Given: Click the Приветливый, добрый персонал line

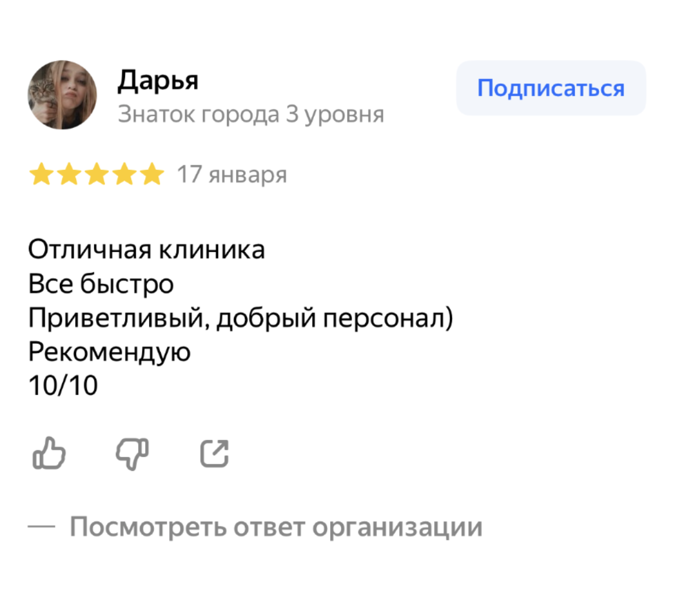Looking at the screenshot, I should pyautogui.click(x=240, y=318).
